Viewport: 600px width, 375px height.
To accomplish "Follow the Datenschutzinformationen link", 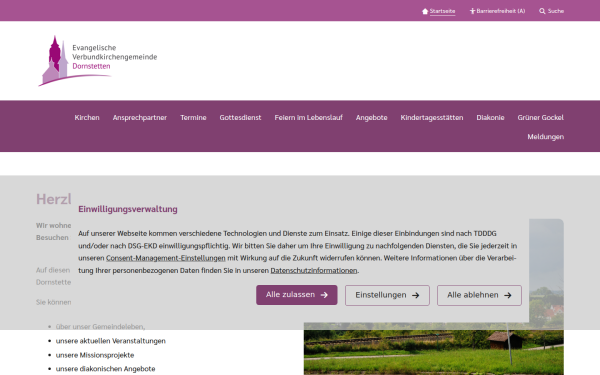I will click(x=314, y=271).
